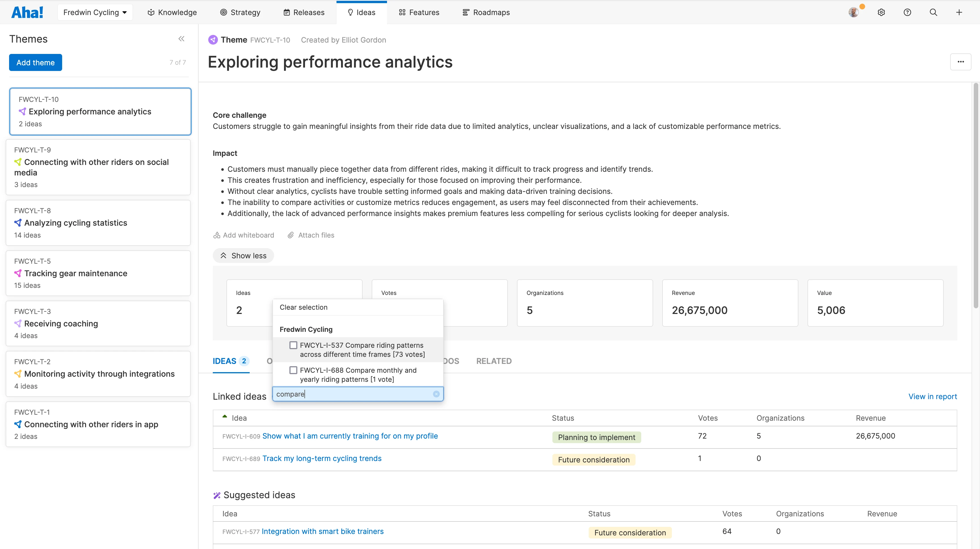This screenshot has height=549, width=980.
Task: Choose Clear selection in dropdown
Action: [303, 307]
